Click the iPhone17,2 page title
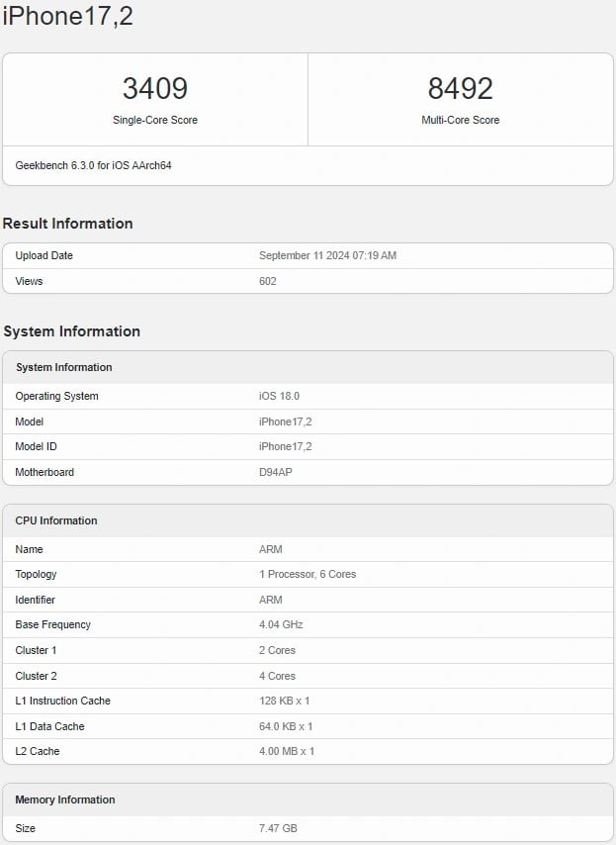The height and width of the screenshot is (845, 616). [69, 16]
